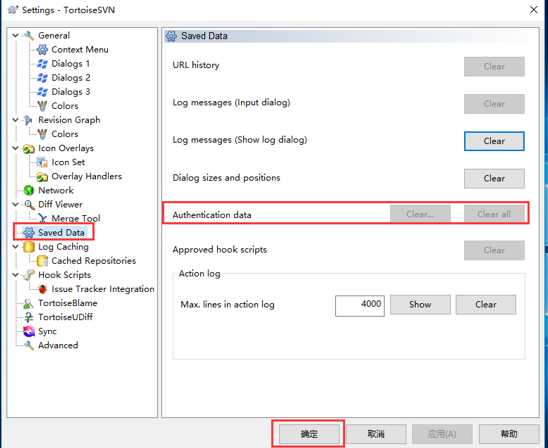548x448 pixels.
Task: Select Dialogs 1 in the tree
Action: [71, 64]
